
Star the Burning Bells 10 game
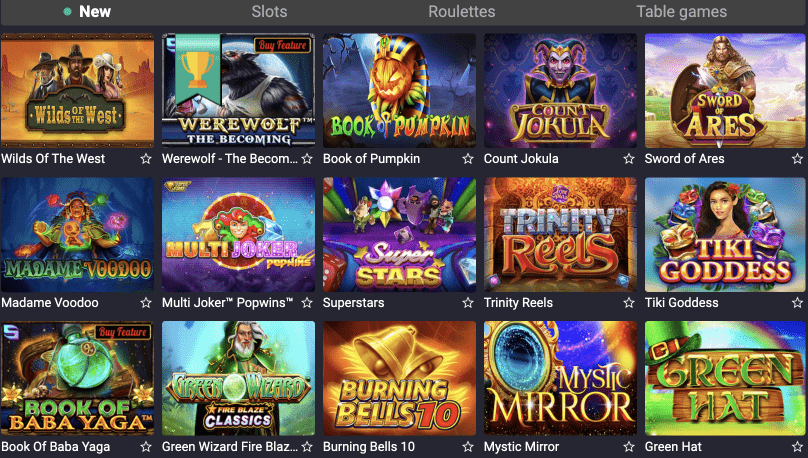pyautogui.click(x=468, y=446)
